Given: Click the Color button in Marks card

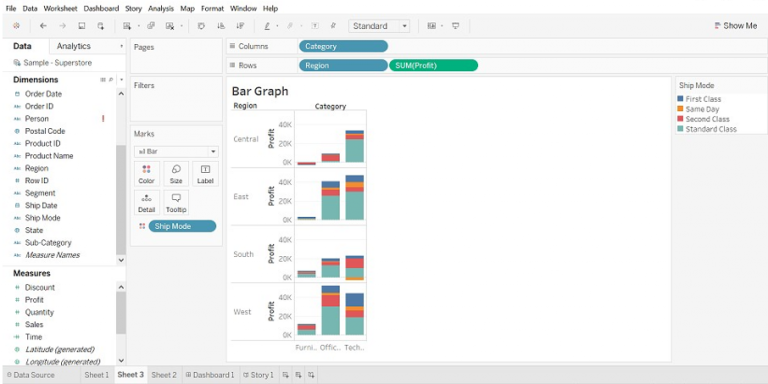Looking at the screenshot, I should point(146,174).
